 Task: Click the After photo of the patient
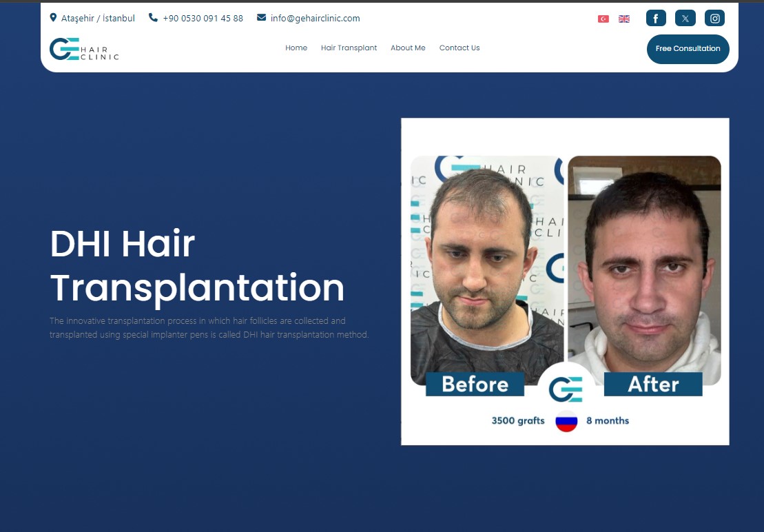pyautogui.click(x=644, y=269)
